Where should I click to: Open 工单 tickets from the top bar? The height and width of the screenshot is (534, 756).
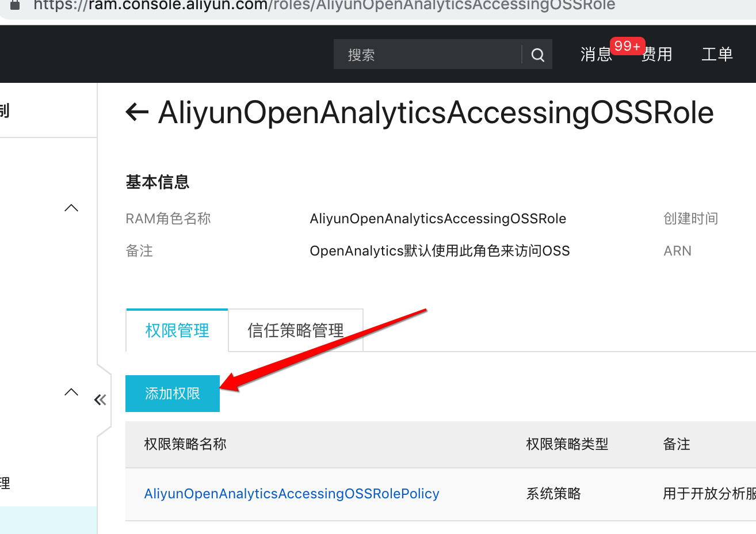tap(717, 55)
